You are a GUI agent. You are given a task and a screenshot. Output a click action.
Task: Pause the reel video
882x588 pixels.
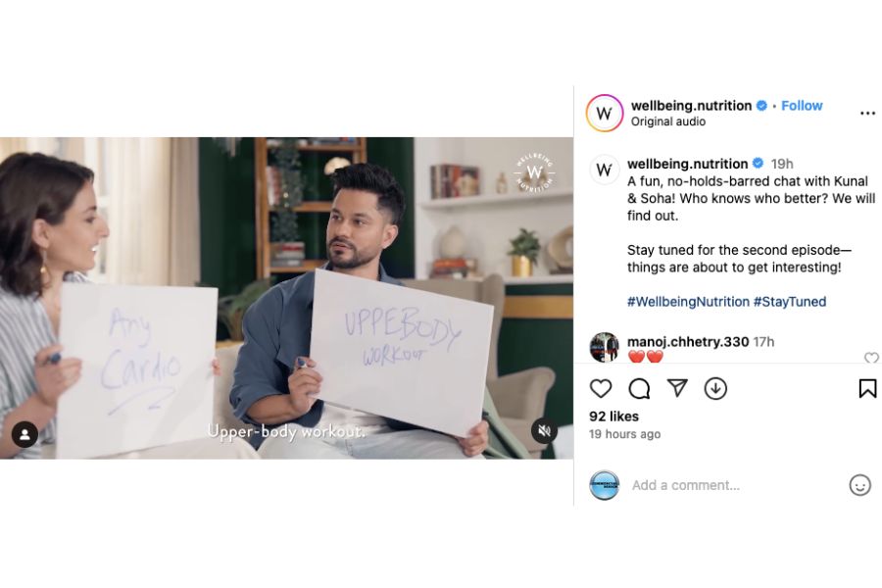[286, 298]
